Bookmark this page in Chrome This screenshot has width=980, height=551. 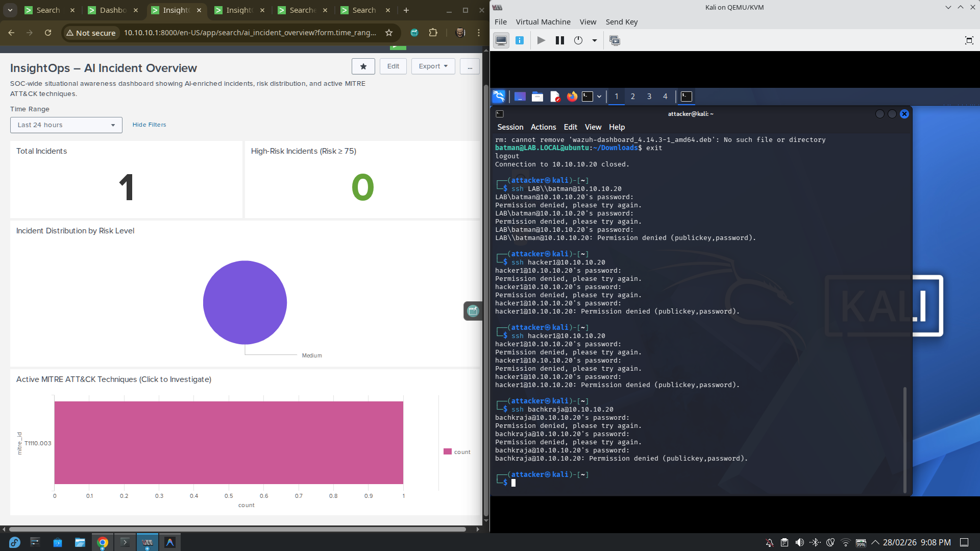[x=389, y=33]
